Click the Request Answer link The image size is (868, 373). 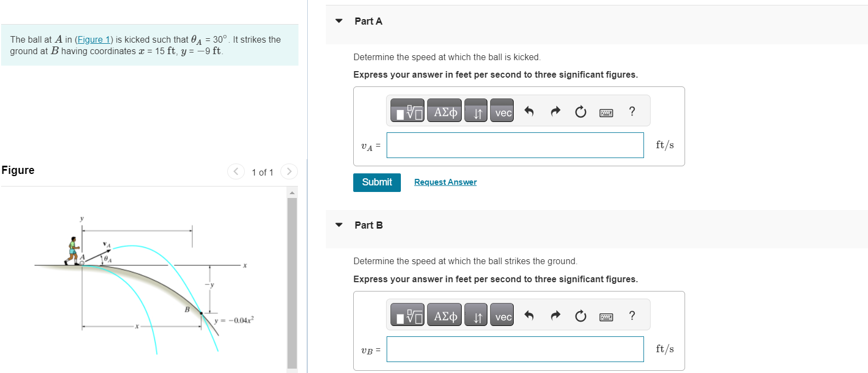click(445, 182)
